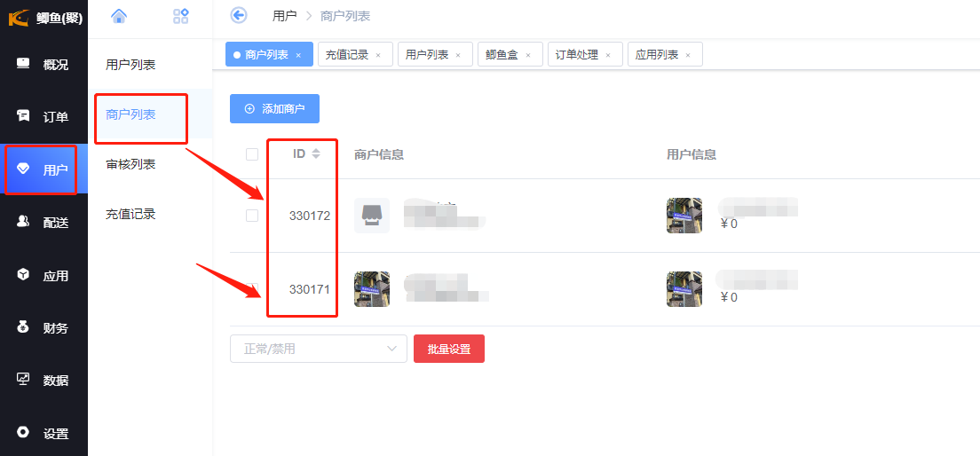Close the 鲫鱼盒 tab
Screen dimensions: 980x456
528,55
